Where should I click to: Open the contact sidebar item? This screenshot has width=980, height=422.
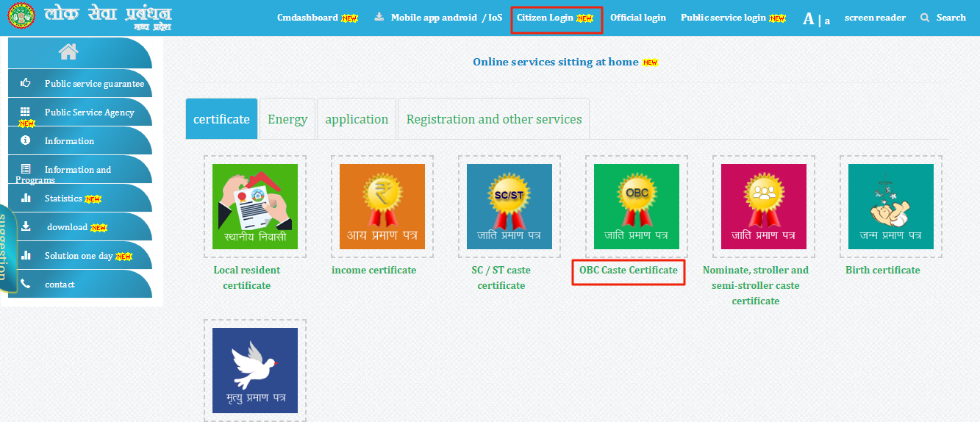[x=80, y=284]
